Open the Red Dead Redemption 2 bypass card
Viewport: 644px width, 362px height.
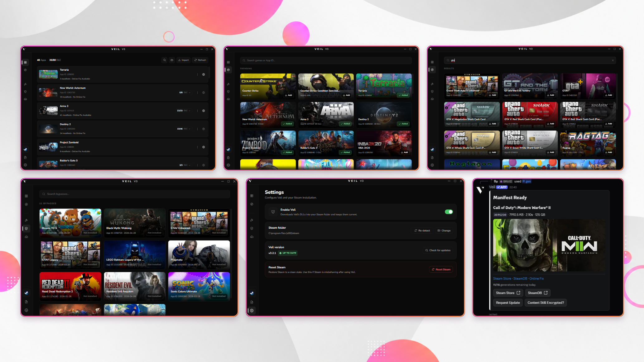70,286
